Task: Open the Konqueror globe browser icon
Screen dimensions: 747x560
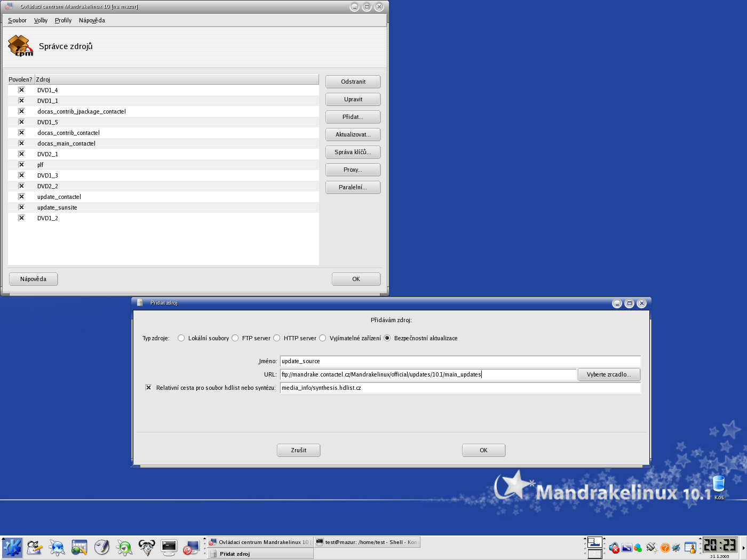Action: click(x=57, y=548)
